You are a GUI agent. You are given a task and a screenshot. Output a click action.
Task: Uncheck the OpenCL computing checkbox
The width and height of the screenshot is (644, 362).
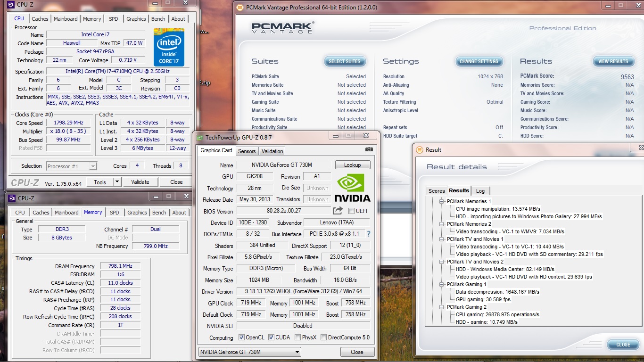(x=241, y=337)
